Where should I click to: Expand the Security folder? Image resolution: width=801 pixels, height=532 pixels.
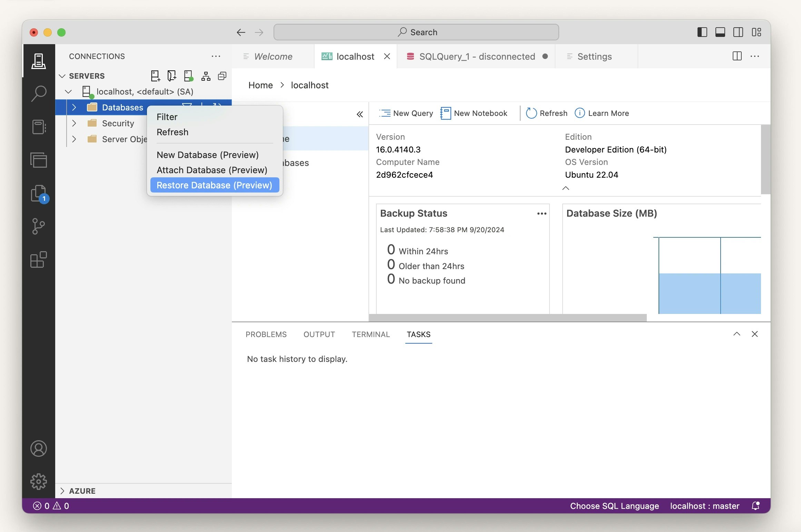74,123
